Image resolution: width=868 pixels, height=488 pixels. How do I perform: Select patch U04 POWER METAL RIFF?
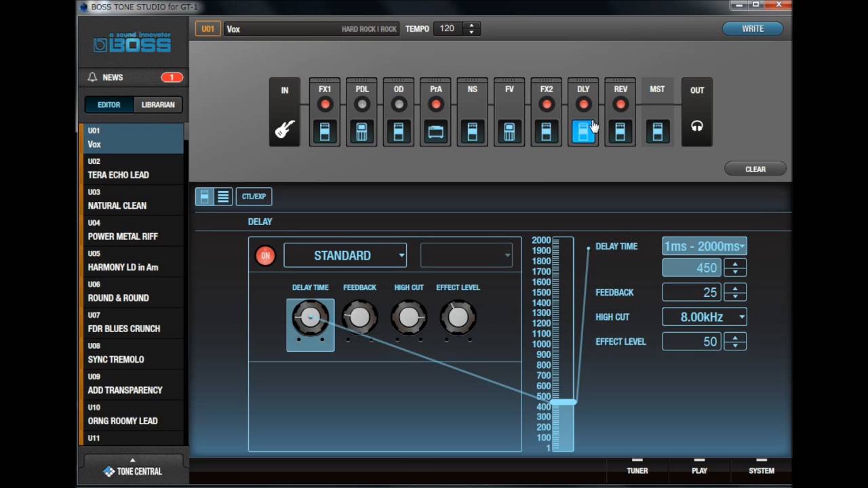[133, 230]
